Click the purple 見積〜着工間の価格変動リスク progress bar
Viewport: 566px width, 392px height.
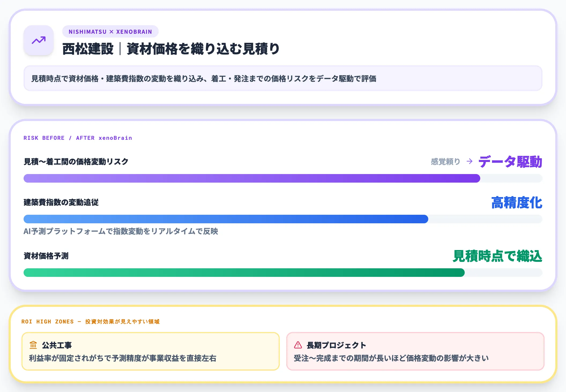(x=283, y=178)
